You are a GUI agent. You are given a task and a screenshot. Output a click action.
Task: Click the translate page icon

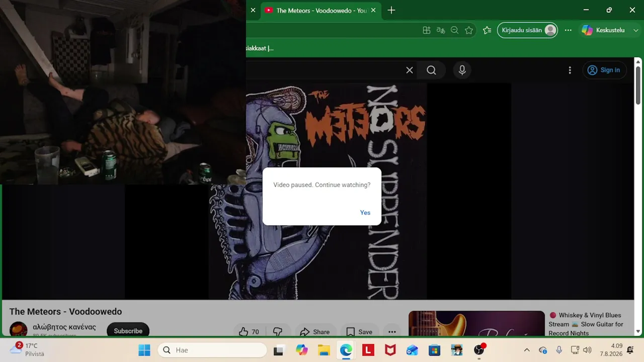tap(441, 30)
